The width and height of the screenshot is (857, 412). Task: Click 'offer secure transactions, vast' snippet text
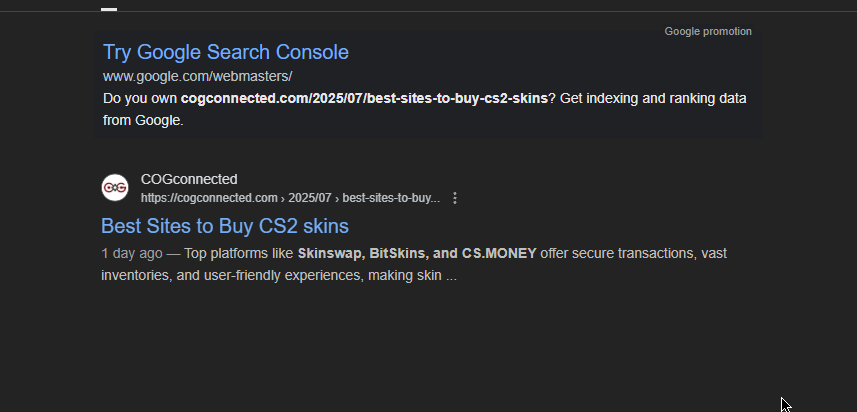point(633,254)
